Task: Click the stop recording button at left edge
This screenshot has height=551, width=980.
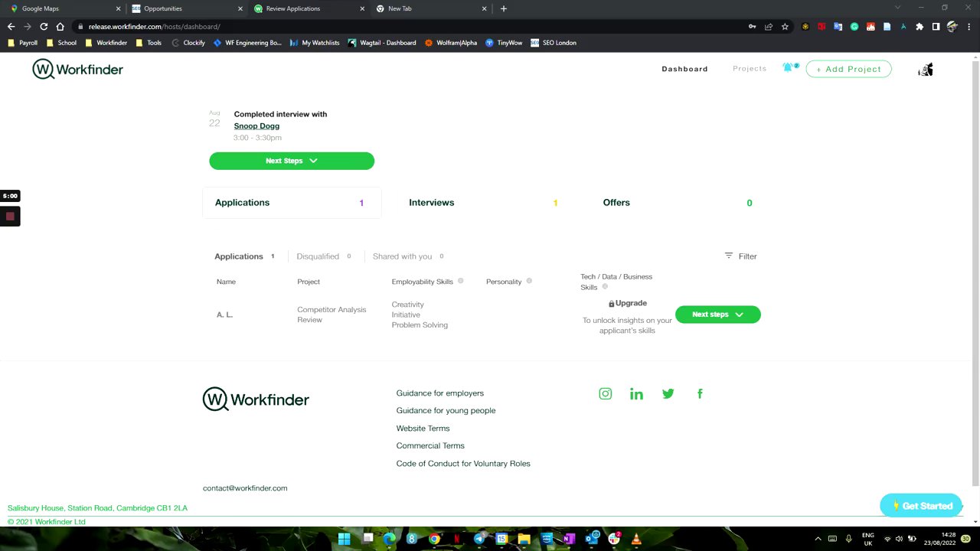Action: click(10, 217)
